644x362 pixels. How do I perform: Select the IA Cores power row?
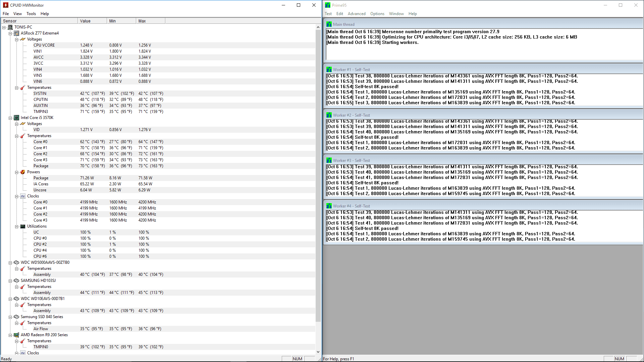158,184
